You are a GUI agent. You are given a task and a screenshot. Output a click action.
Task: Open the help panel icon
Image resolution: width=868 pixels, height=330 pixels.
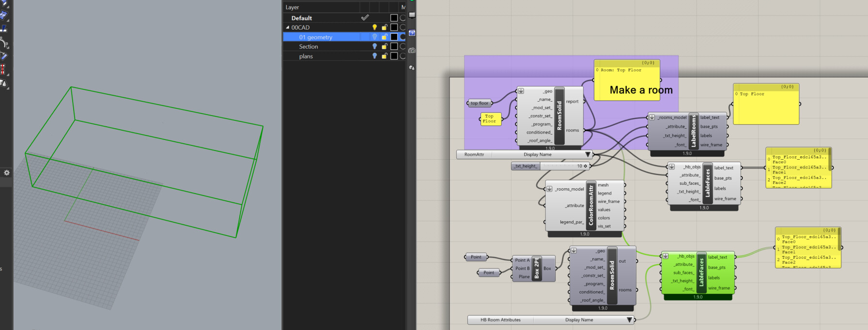tap(412, 33)
